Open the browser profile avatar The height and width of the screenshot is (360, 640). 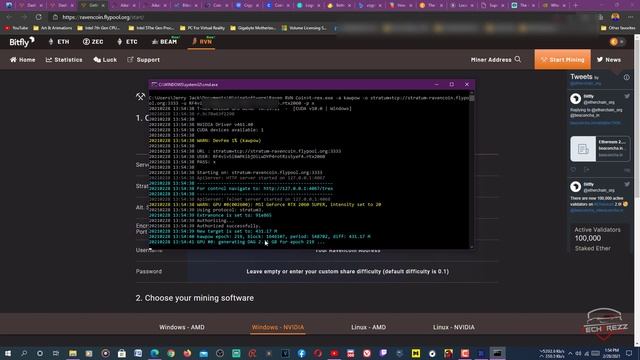[x=615, y=17]
